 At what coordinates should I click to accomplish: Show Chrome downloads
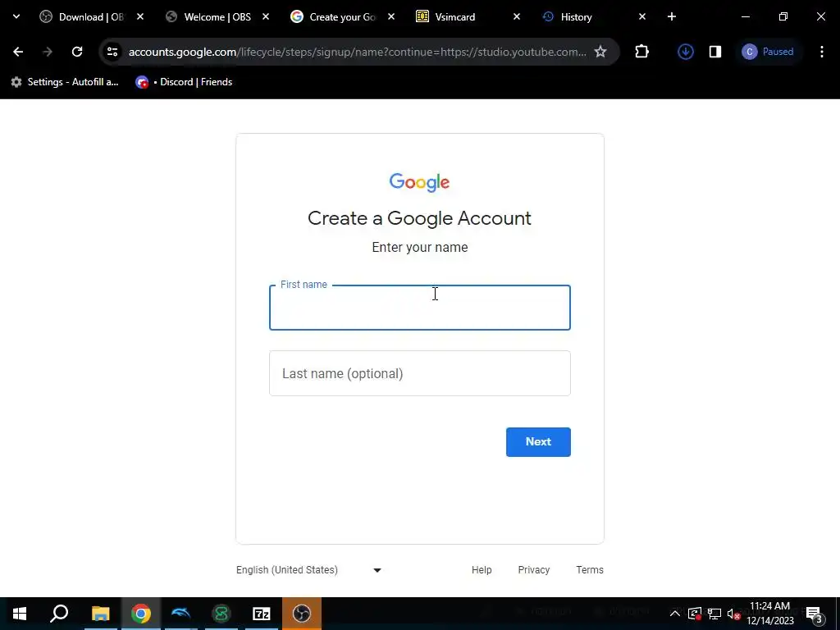(686, 52)
